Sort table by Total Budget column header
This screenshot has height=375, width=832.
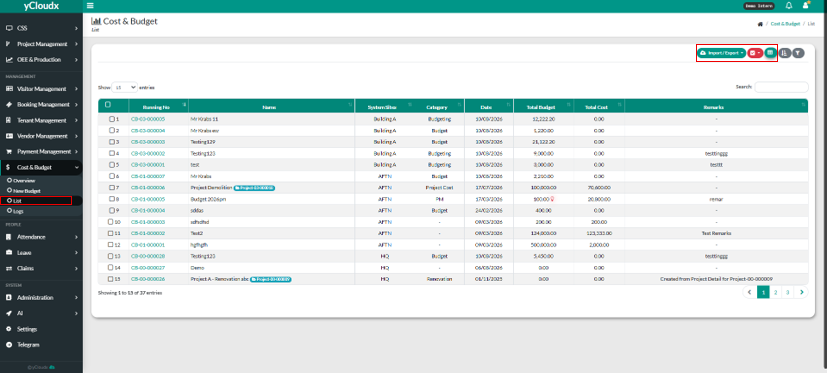coord(543,107)
